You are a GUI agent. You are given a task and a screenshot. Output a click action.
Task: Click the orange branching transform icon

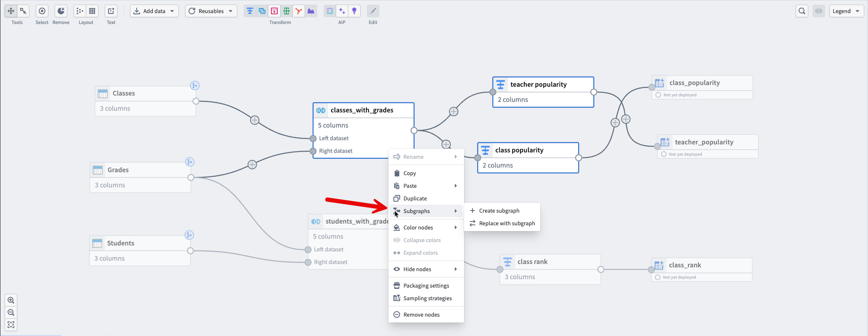click(x=299, y=11)
